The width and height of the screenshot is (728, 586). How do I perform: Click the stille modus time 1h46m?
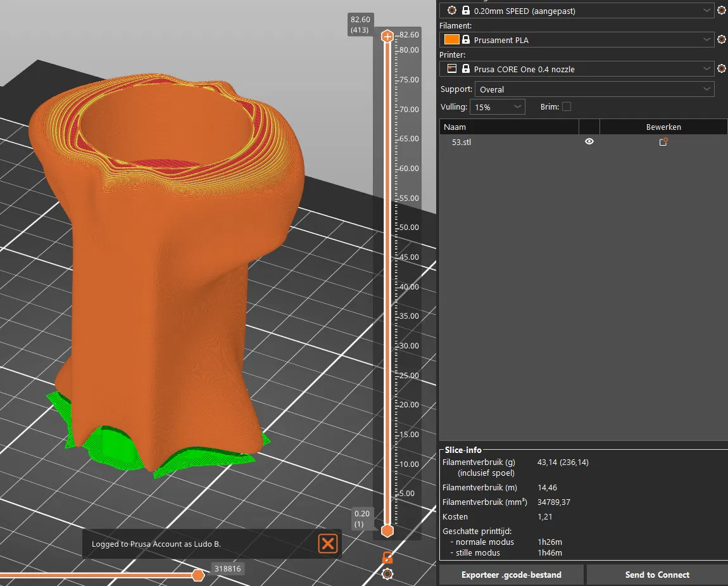pyautogui.click(x=549, y=552)
